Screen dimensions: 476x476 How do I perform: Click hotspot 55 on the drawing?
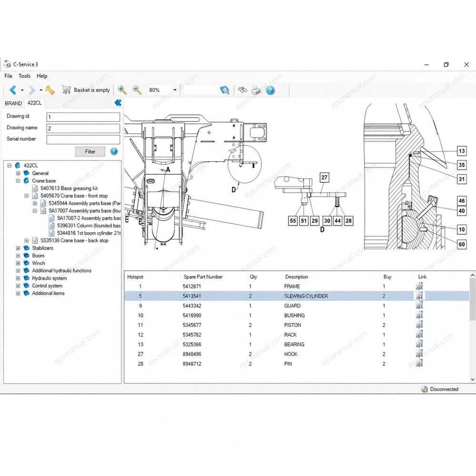[x=293, y=221]
